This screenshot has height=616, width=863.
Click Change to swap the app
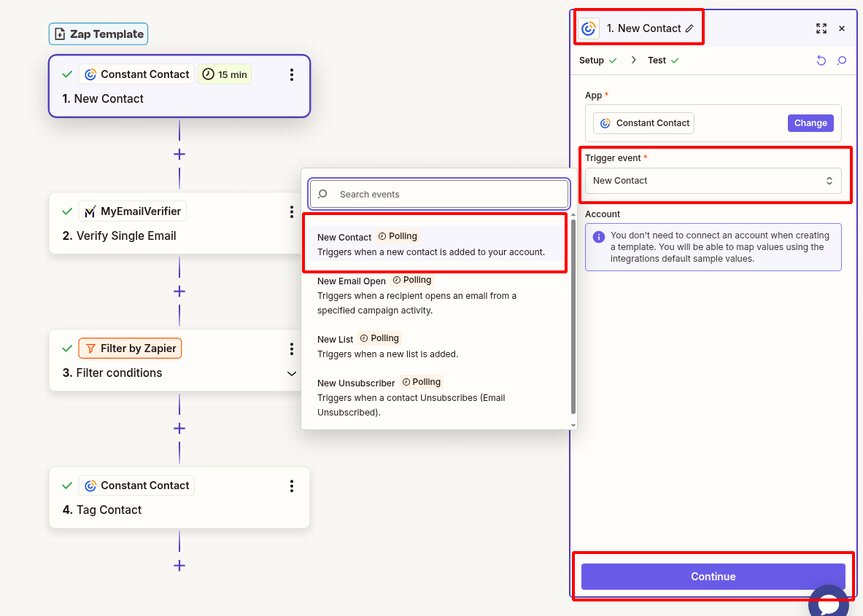pos(810,122)
